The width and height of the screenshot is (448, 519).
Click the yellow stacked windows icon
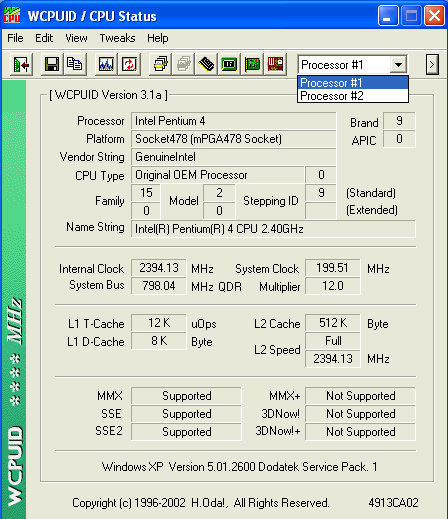160,64
